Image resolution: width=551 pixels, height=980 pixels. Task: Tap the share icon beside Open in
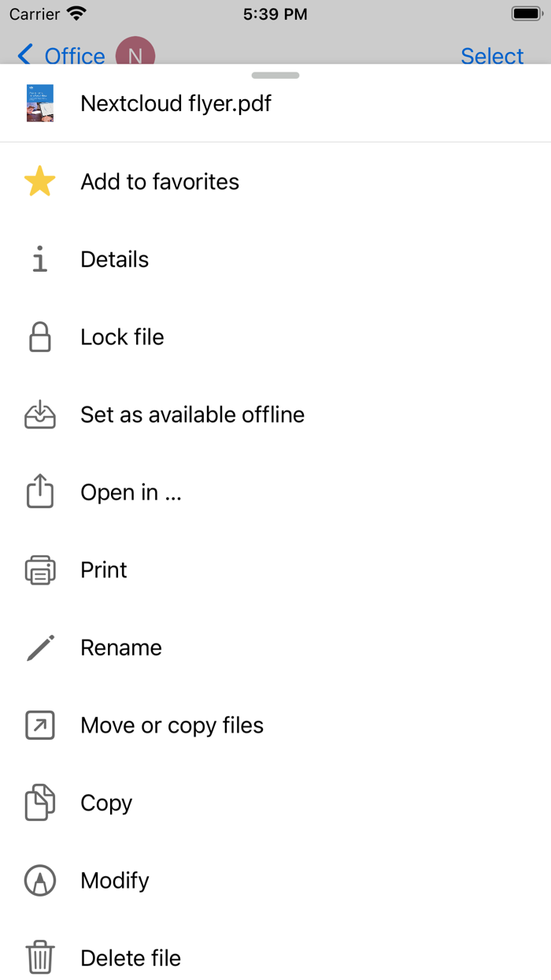tap(39, 492)
